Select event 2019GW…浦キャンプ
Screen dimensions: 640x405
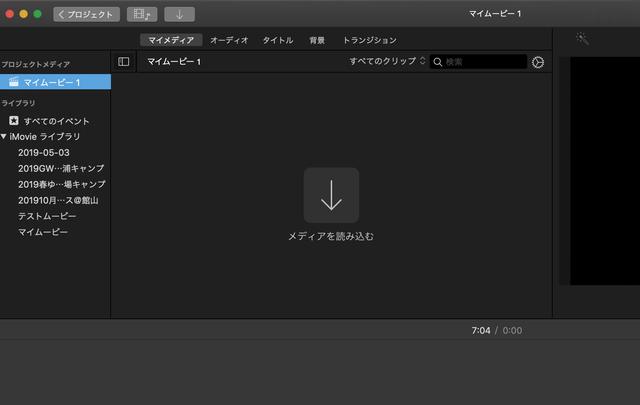pos(61,168)
